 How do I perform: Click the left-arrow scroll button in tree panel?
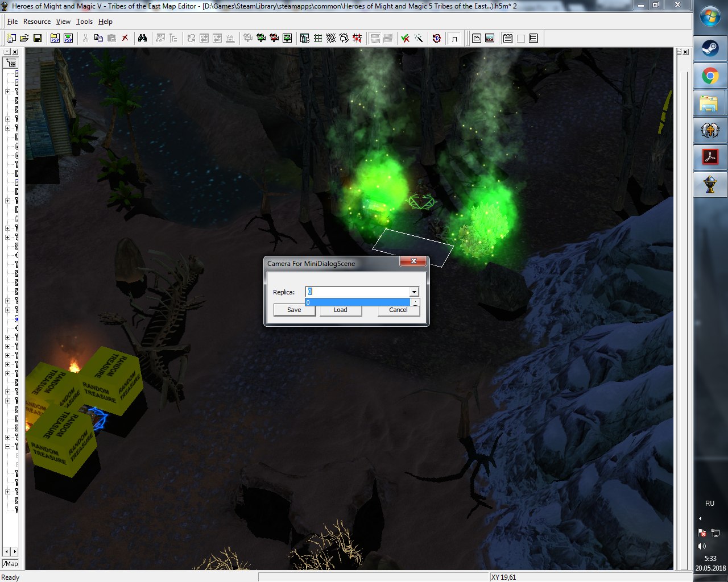(6, 552)
